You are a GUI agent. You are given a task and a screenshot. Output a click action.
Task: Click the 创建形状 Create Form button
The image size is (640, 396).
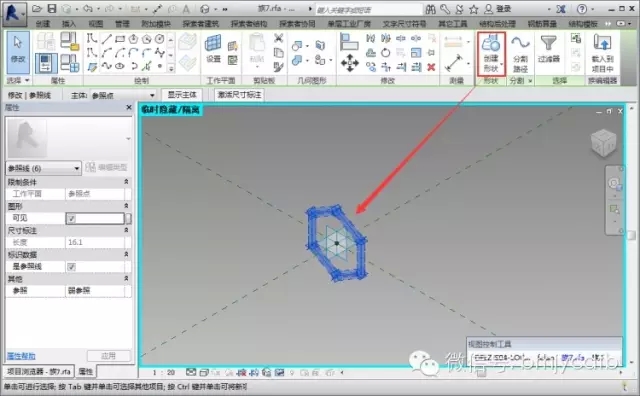(491, 54)
